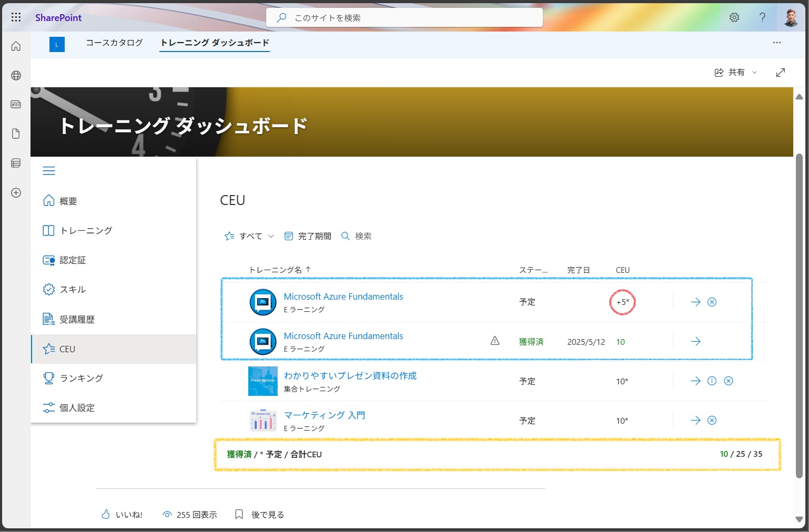This screenshot has width=809, height=532.
Task: Click the 255 回表示 view count
Action: [190, 515]
